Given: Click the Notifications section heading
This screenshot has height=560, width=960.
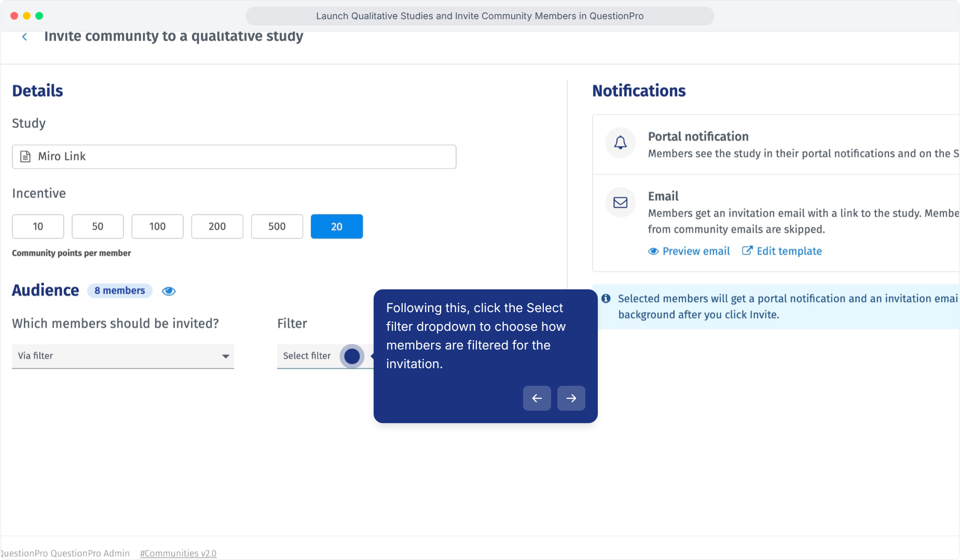Looking at the screenshot, I should point(639,91).
